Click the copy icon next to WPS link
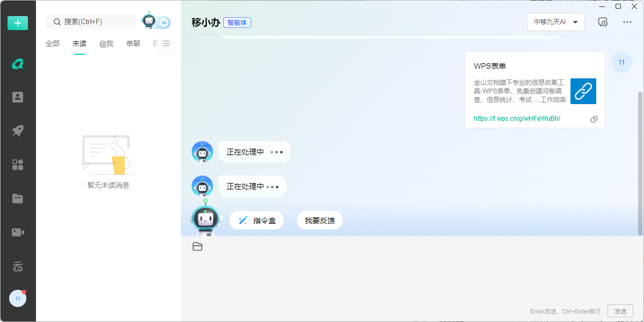The height and width of the screenshot is (322, 644). click(x=594, y=119)
